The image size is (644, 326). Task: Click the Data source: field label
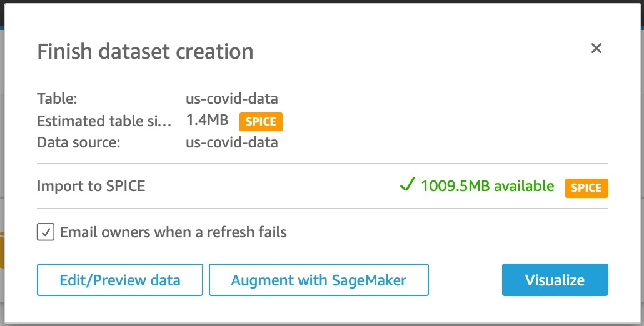click(78, 142)
